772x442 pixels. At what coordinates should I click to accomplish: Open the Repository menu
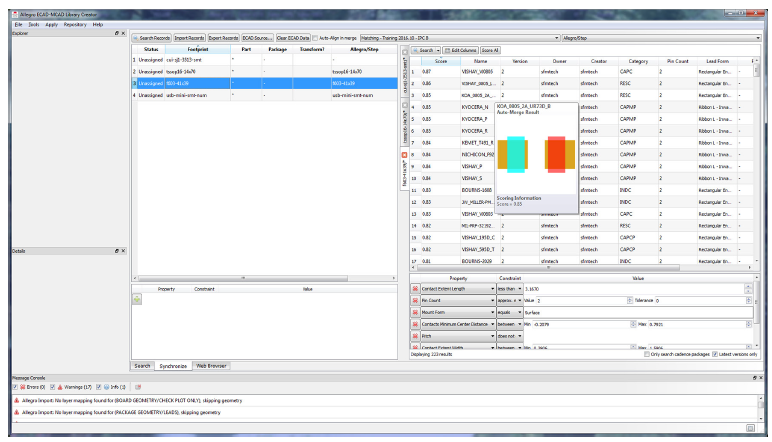[x=74, y=24]
